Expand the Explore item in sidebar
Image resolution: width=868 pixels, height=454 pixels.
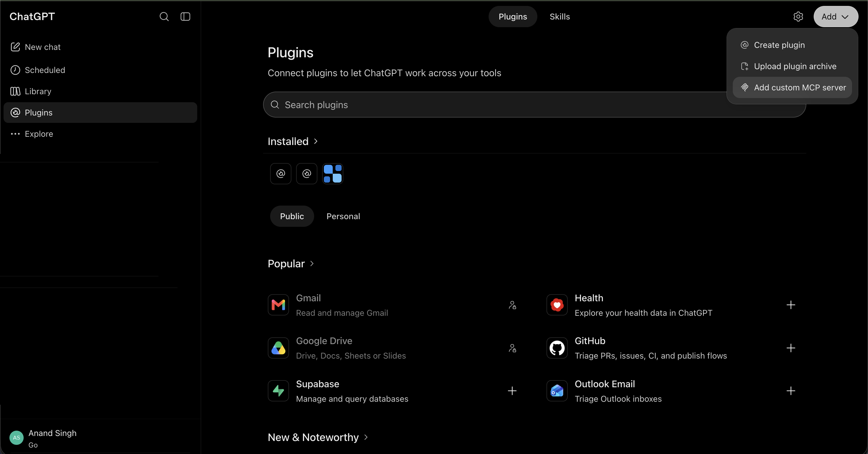coord(100,134)
